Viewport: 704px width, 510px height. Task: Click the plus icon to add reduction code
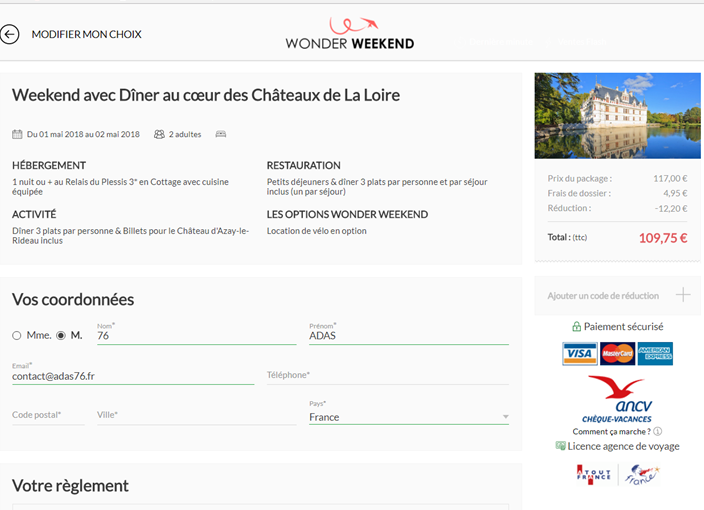[x=683, y=295]
